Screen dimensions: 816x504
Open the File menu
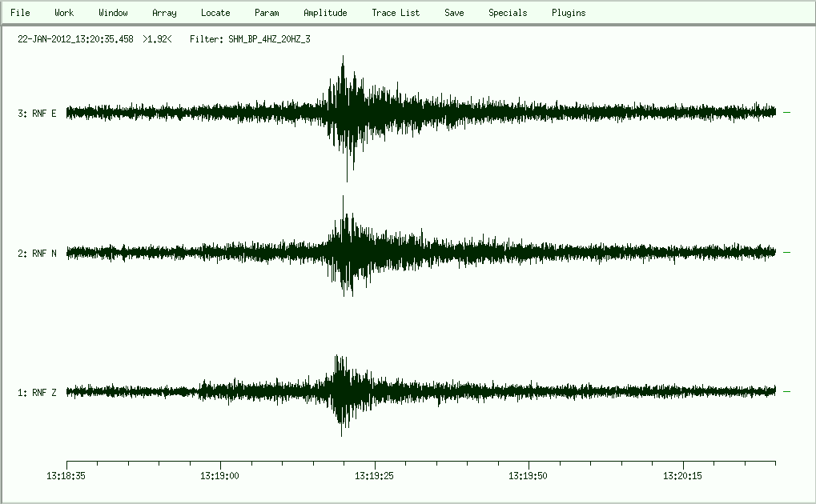coord(20,13)
